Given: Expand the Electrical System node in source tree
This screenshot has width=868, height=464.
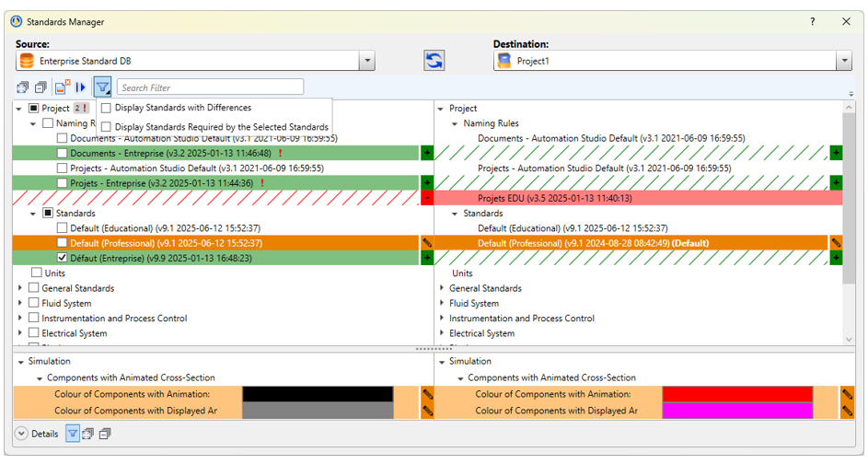Looking at the screenshot, I should point(21,333).
